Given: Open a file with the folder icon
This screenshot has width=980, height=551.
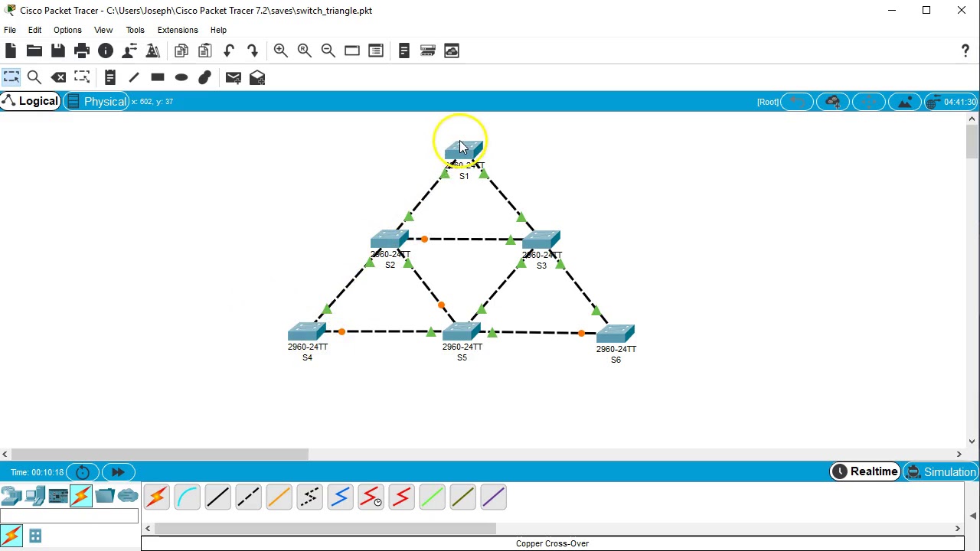Looking at the screenshot, I should click(x=34, y=51).
